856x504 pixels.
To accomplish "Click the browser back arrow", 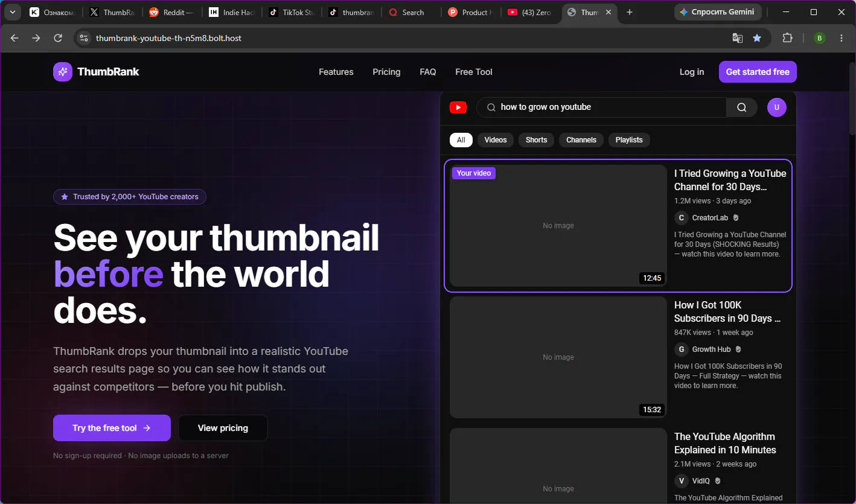I will [15, 38].
